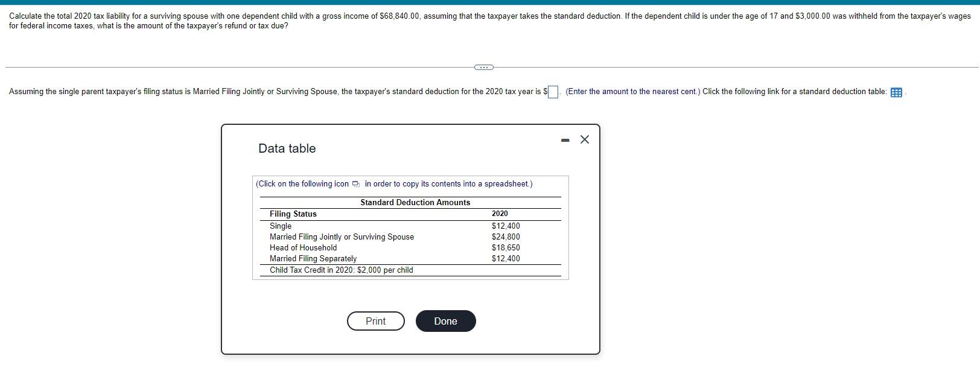
Task: Click the Data table dialog title
Action: point(287,148)
